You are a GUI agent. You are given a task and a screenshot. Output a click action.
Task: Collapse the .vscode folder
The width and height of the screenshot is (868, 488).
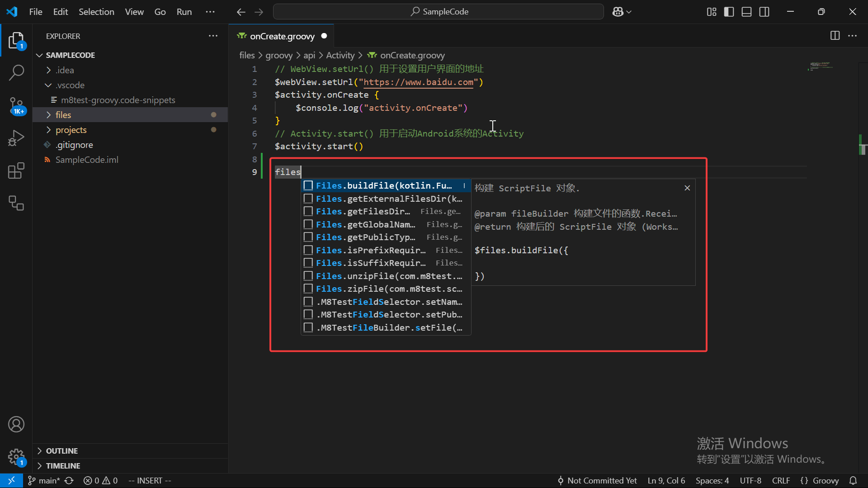click(70, 85)
